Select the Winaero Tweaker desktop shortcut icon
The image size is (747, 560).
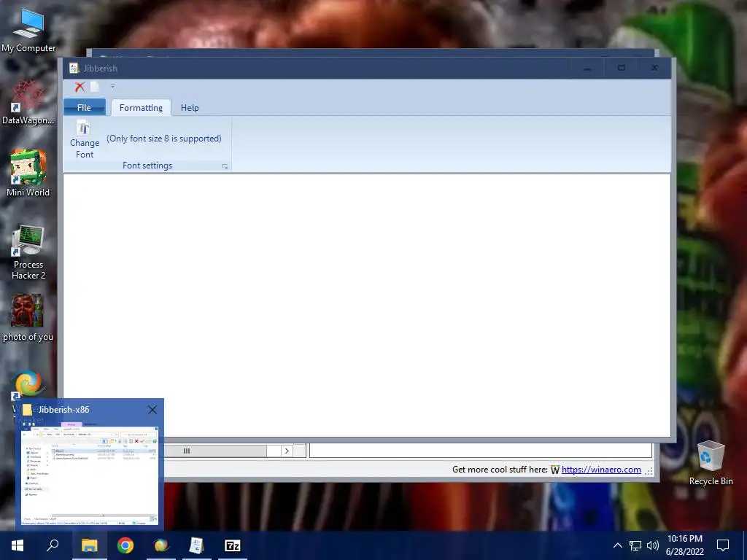[28, 384]
